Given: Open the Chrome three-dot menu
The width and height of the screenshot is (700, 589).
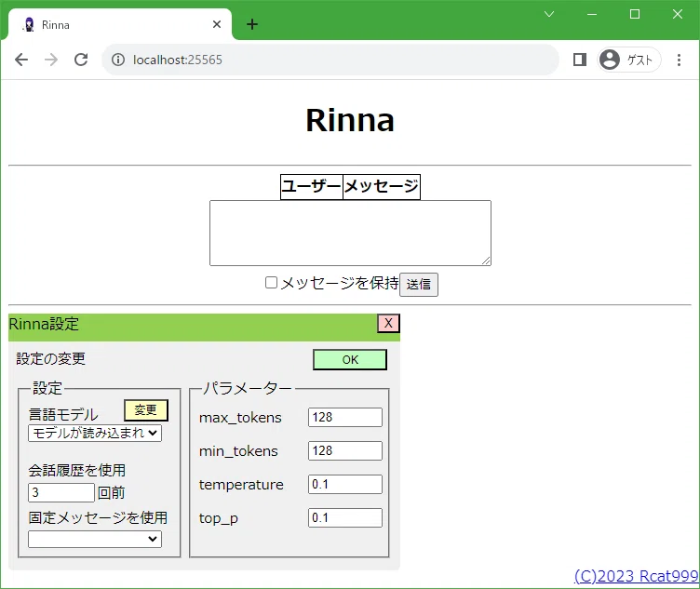Looking at the screenshot, I should point(679,60).
